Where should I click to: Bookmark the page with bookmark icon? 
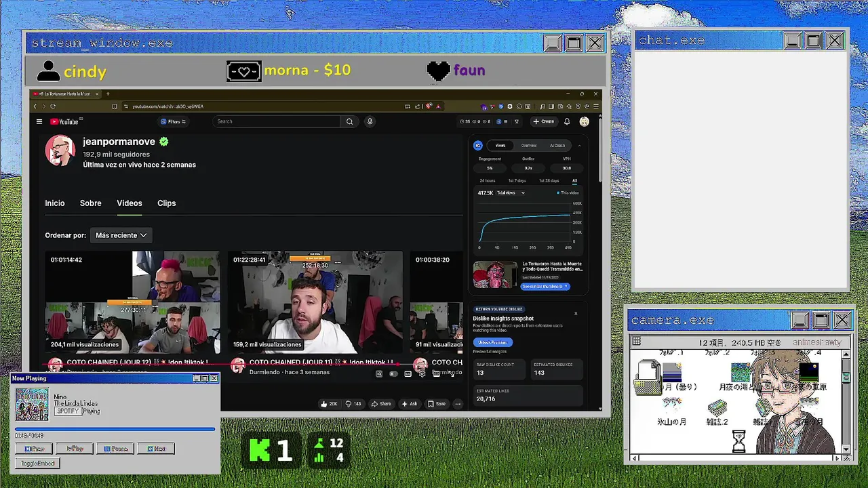point(115,106)
